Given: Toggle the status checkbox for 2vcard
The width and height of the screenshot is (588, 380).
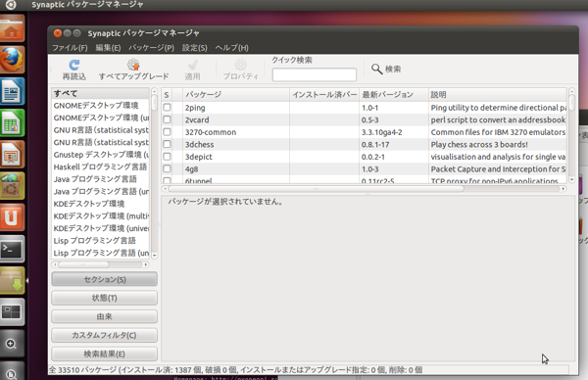Looking at the screenshot, I should click(167, 119).
